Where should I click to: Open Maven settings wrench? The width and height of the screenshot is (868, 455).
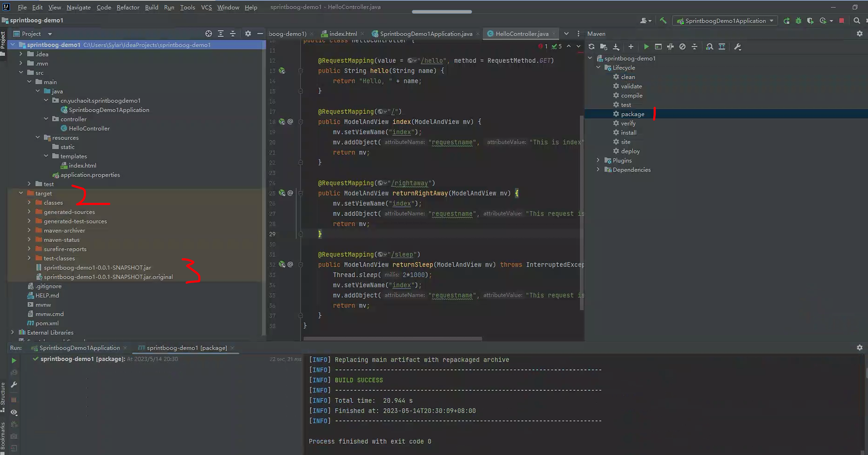point(737,47)
